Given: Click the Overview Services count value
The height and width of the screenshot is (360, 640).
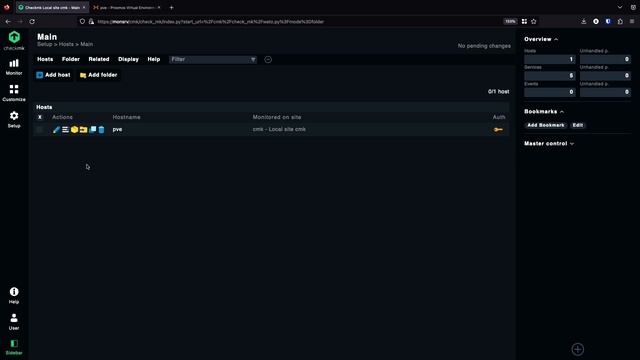Looking at the screenshot, I should [x=549, y=76].
